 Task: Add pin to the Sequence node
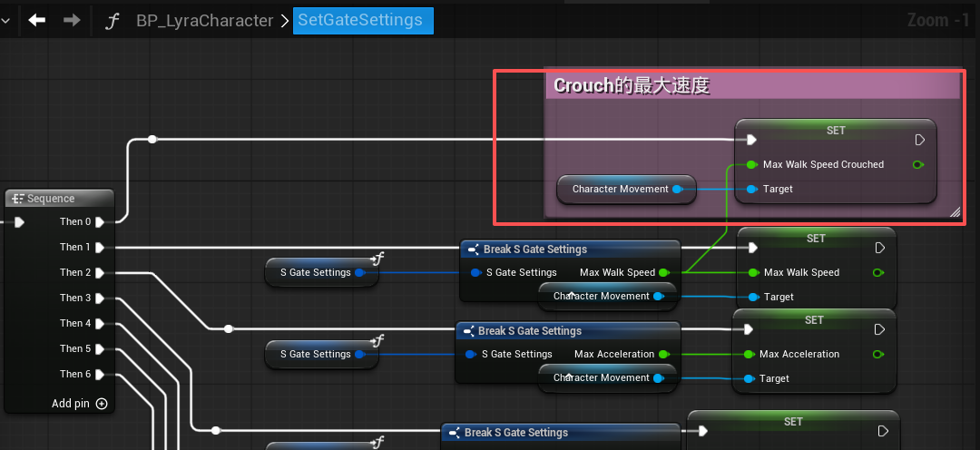tap(80, 404)
